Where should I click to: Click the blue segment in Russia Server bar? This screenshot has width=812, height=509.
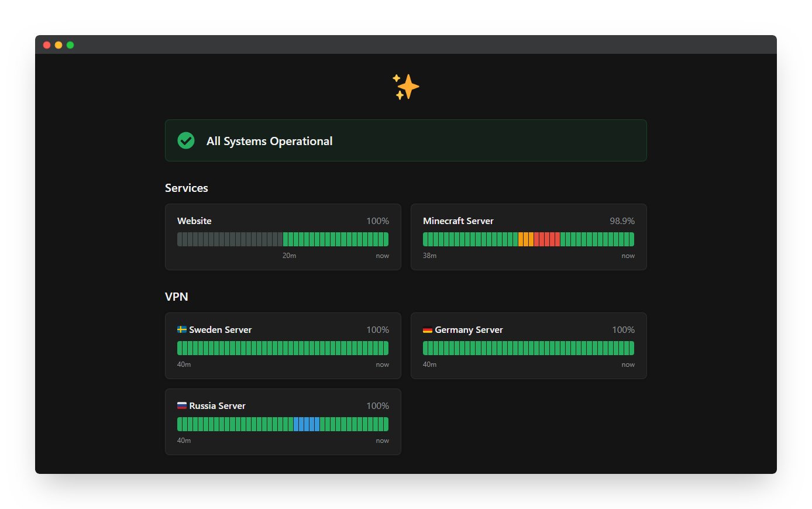tap(307, 424)
